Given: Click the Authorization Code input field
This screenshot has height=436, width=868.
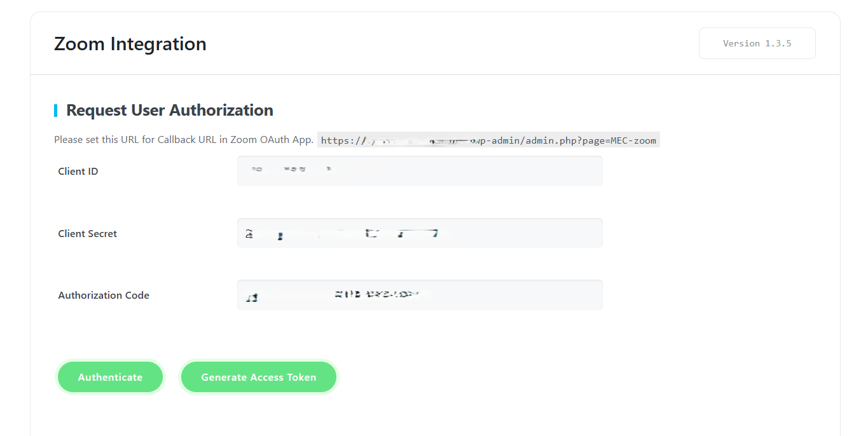Looking at the screenshot, I should tap(420, 294).
